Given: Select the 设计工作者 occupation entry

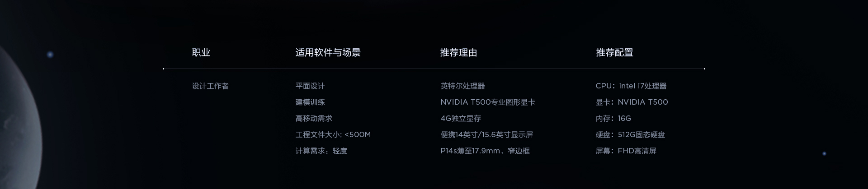Looking at the screenshot, I should click(x=210, y=86).
